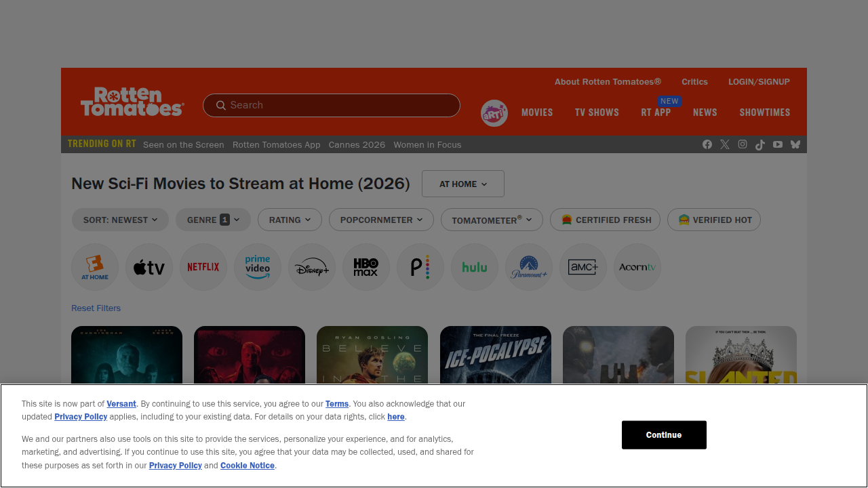Filter by Prime Video service
Viewport: 868px width, 488px height.
(x=258, y=267)
